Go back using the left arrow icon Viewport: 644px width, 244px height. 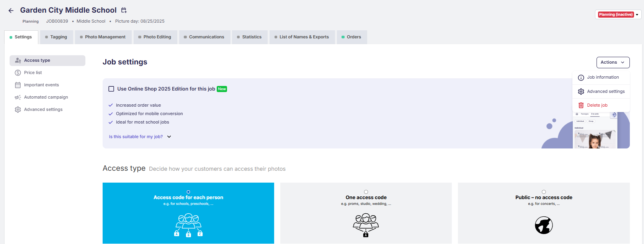tap(11, 11)
